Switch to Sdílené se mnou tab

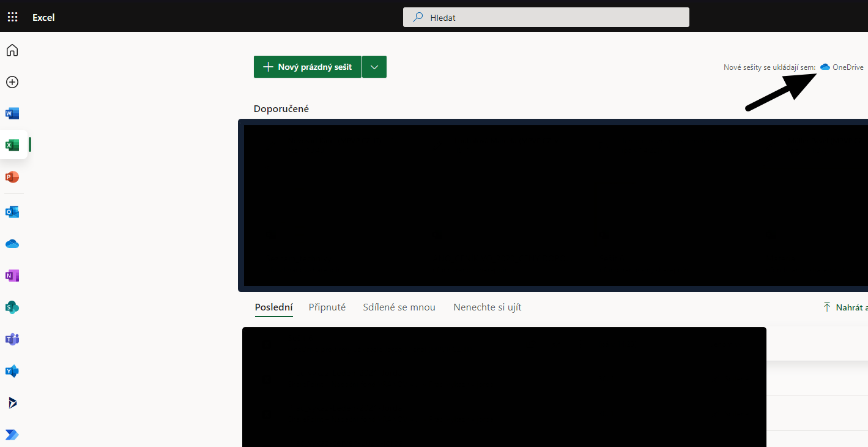(399, 307)
